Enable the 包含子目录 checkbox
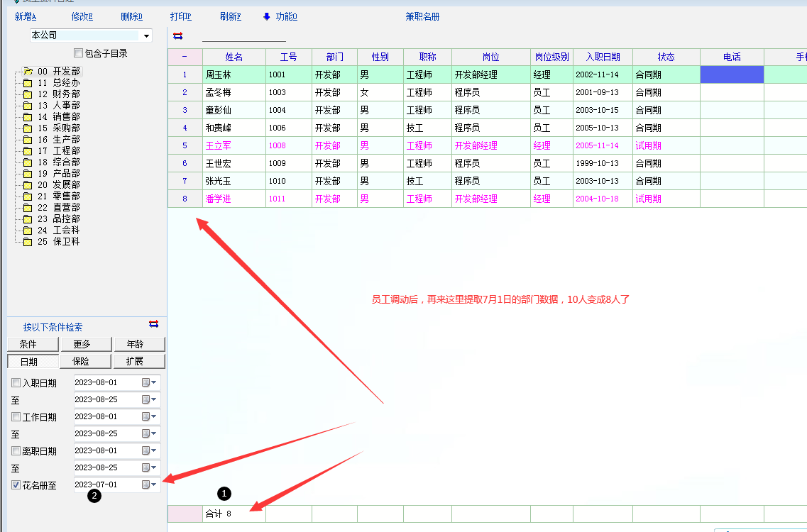Screen dimensions: 807x532 click(79, 53)
